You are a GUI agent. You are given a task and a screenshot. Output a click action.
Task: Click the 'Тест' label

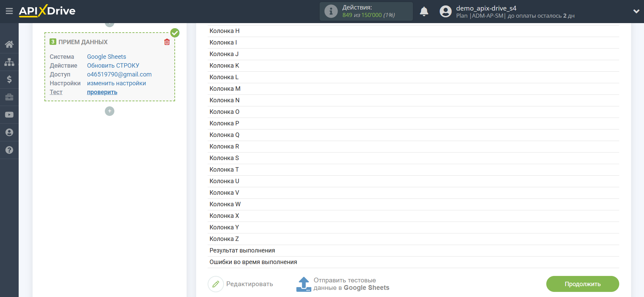click(56, 92)
